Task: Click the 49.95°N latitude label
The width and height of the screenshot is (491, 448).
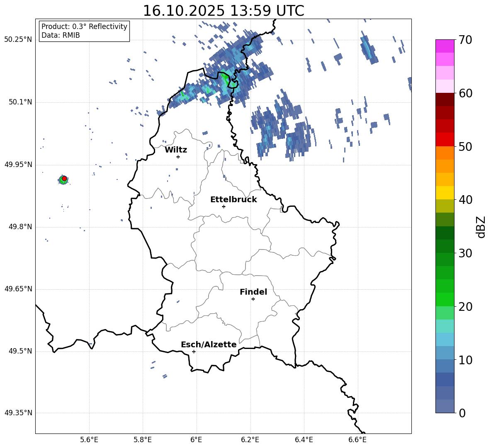Action: [x=18, y=165]
